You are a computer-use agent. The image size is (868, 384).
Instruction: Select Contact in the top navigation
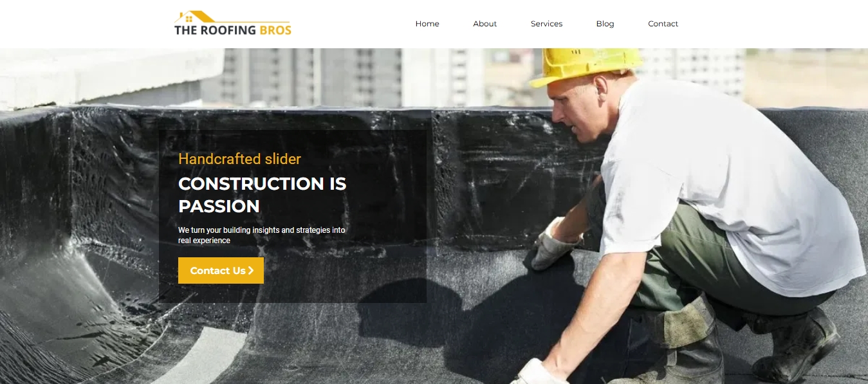tap(663, 24)
